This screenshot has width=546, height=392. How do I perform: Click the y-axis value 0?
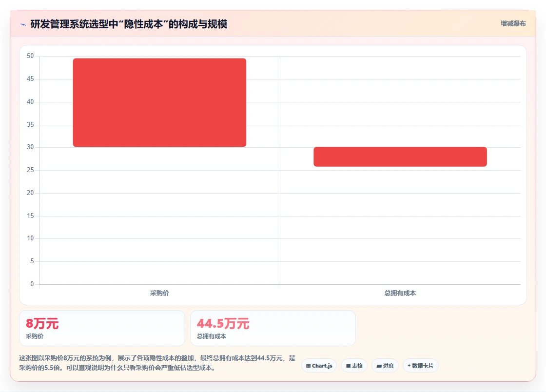click(x=32, y=284)
